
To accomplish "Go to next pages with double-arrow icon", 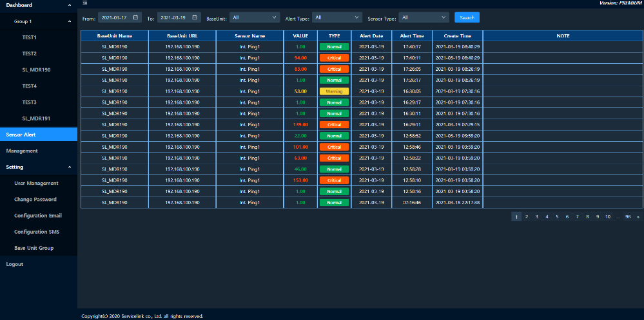I will click(638, 217).
